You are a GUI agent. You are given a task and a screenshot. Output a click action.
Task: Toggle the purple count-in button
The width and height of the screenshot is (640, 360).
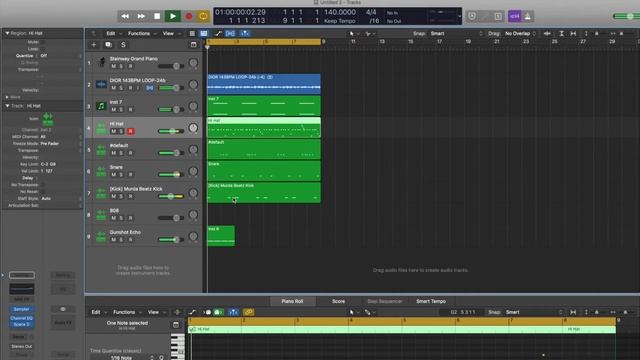(514, 16)
